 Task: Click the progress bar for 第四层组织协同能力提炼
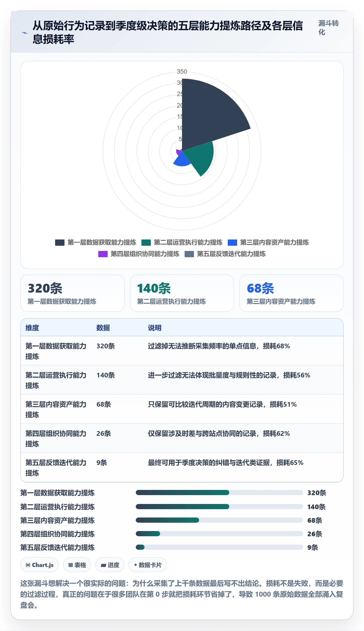(219, 534)
